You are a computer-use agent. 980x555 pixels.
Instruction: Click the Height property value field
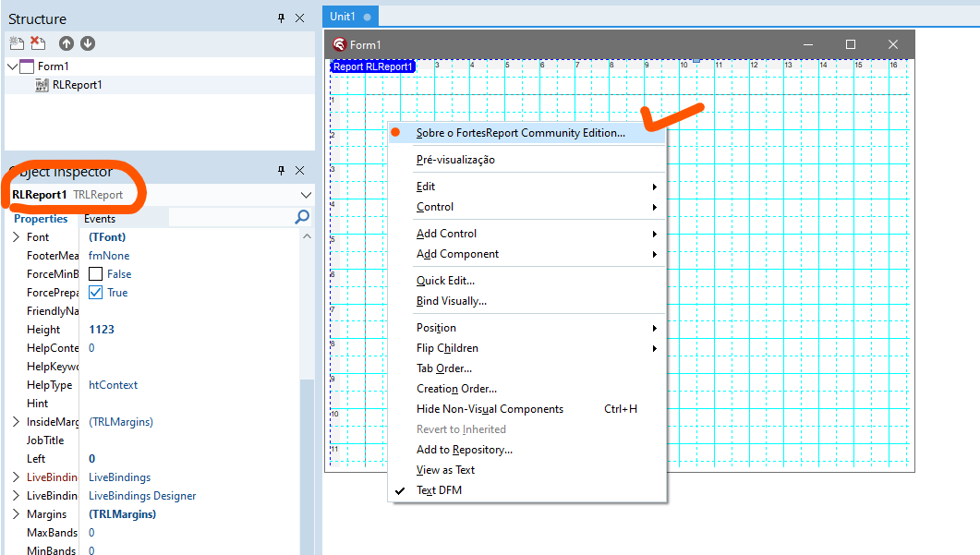click(x=190, y=330)
